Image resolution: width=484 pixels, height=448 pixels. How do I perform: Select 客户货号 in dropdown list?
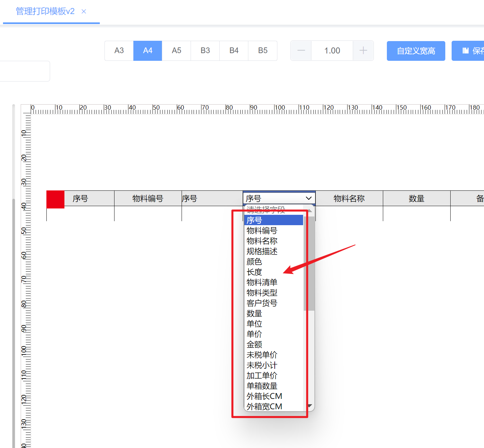(262, 303)
